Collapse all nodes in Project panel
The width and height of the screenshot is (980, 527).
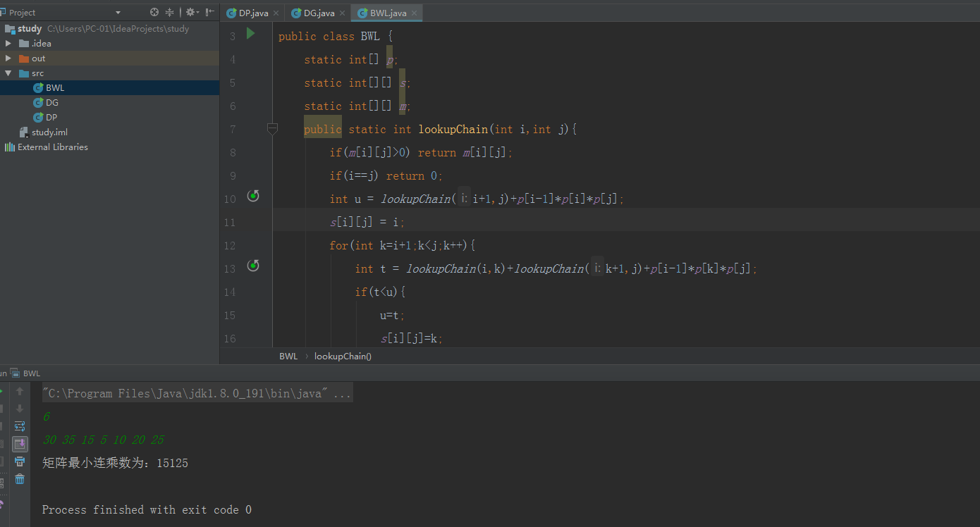coord(170,12)
